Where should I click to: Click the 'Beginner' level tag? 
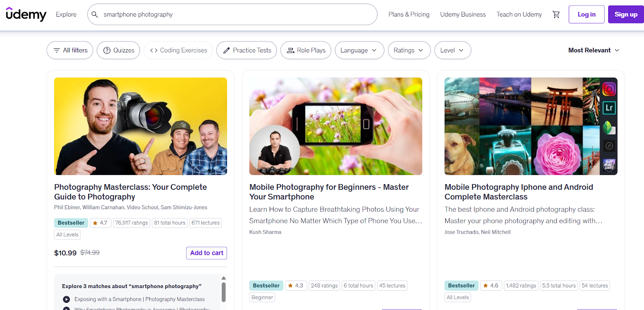coord(262,298)
